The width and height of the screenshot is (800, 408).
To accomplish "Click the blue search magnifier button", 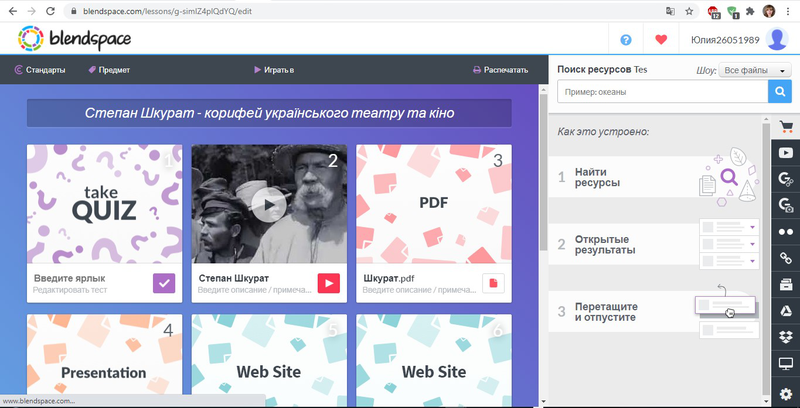I will pos(780,92).
